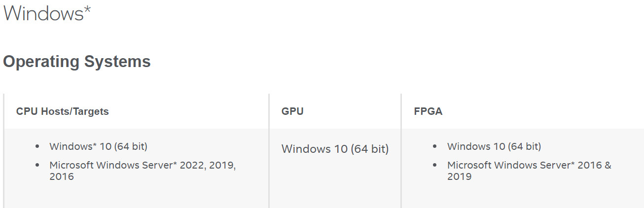The image size is (644, 208).
Task: Click "Windows 10 (64 bit)" in GPU column
Action: click(x=335, y=148)
